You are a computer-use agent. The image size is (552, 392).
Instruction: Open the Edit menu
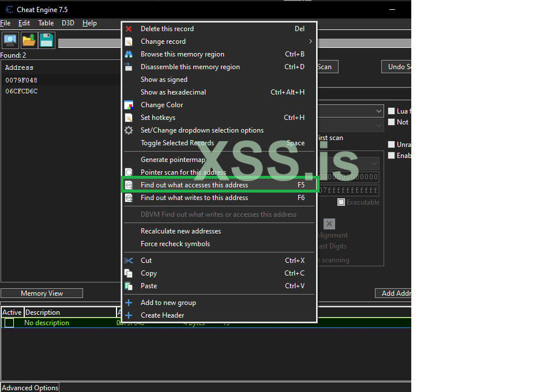(x=24, y=23)
